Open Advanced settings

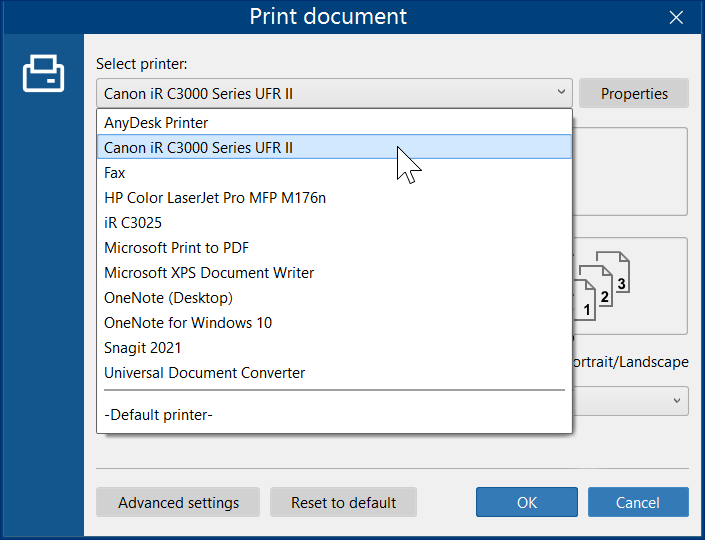pyautogui.click(x=178, y=502)
